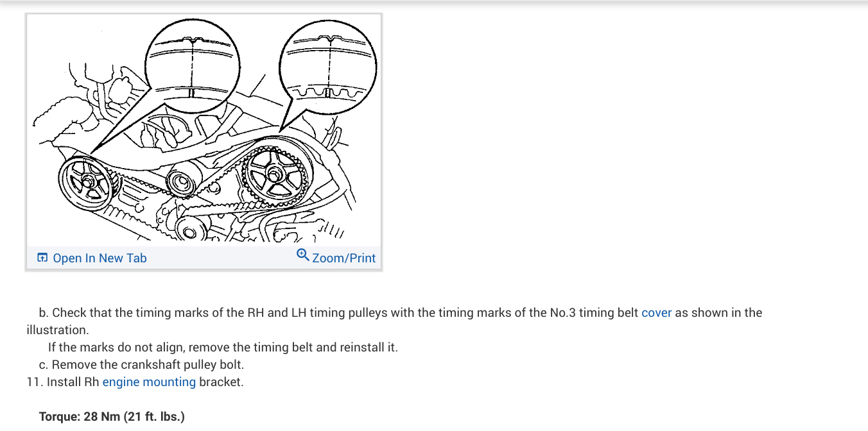Click the Zoom/Print magnifier icon
This screenshot has width=868, height=431.
(x=303, y=255)
